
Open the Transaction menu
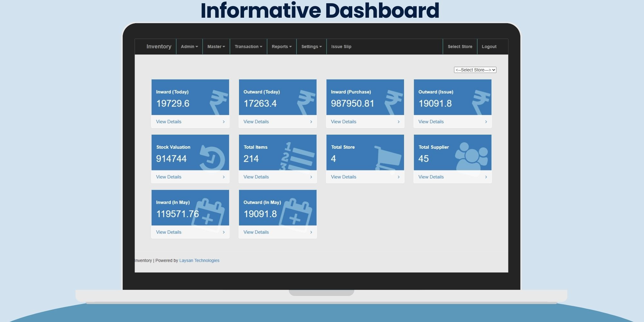click(x=248, y=47)
